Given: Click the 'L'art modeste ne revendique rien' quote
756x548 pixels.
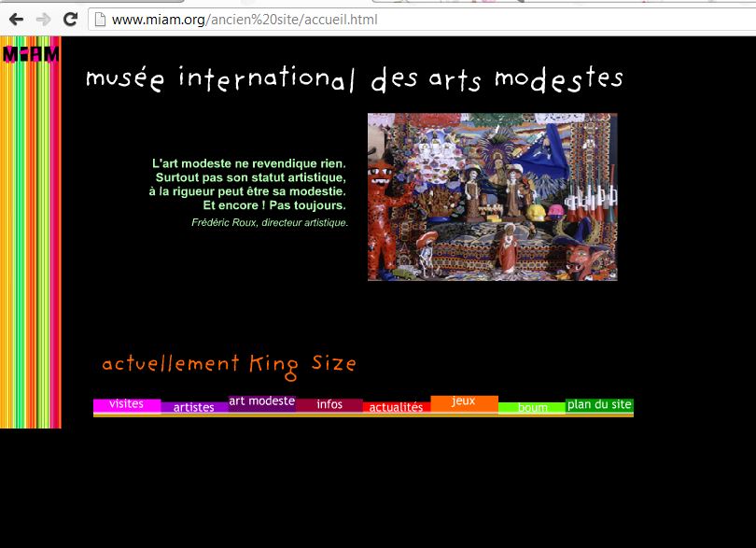Looking at the screenshot, I should [x=247, y=184].
